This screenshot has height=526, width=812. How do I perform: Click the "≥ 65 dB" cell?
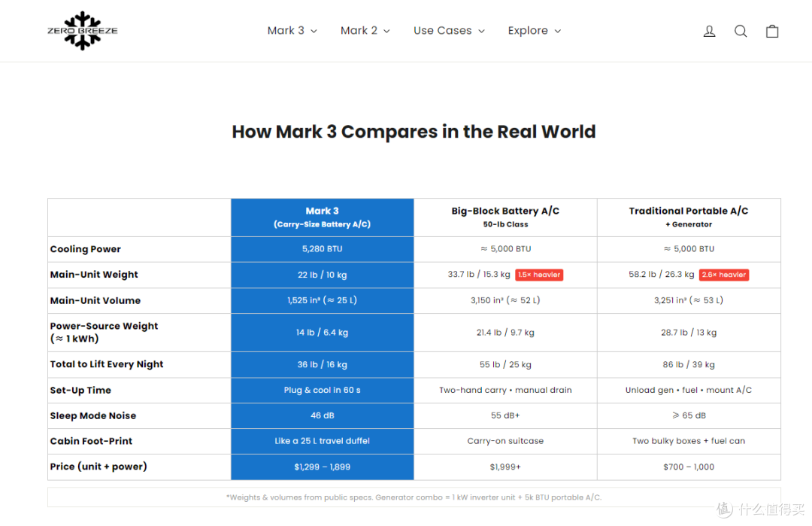689,415
